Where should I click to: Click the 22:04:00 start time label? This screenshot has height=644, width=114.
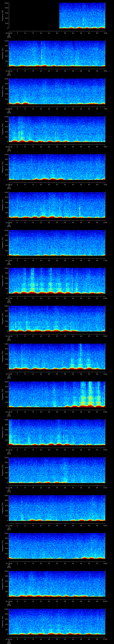[9, 33]
